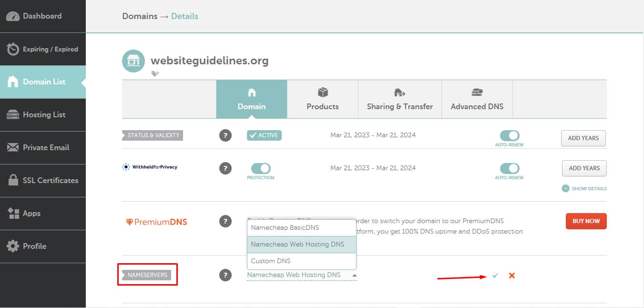Click the help icon next to PremiumDNS
Screen dimensions: 644x308
225,221
